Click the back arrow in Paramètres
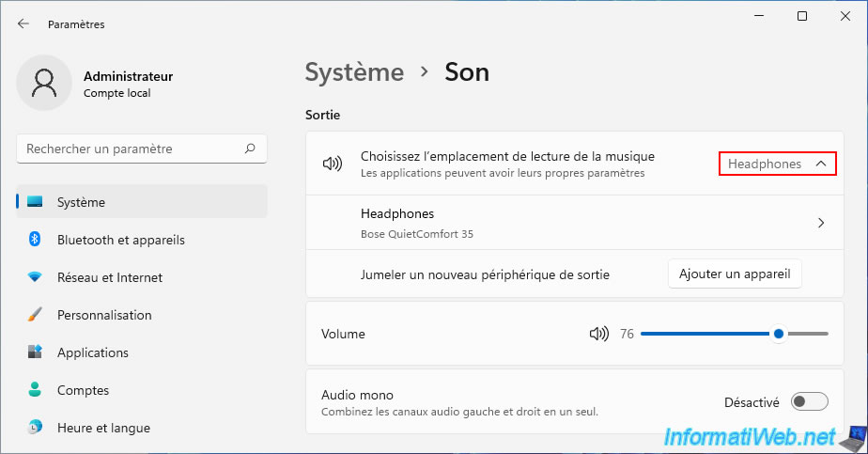Image resolution: width=868 pixels, height=454 pixels. click(x=23, y=24)
